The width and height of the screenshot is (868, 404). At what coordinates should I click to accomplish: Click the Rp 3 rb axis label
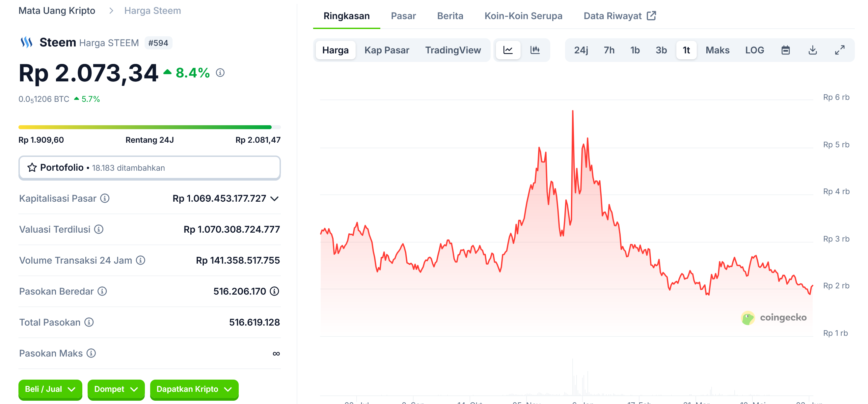pos(836,239)
